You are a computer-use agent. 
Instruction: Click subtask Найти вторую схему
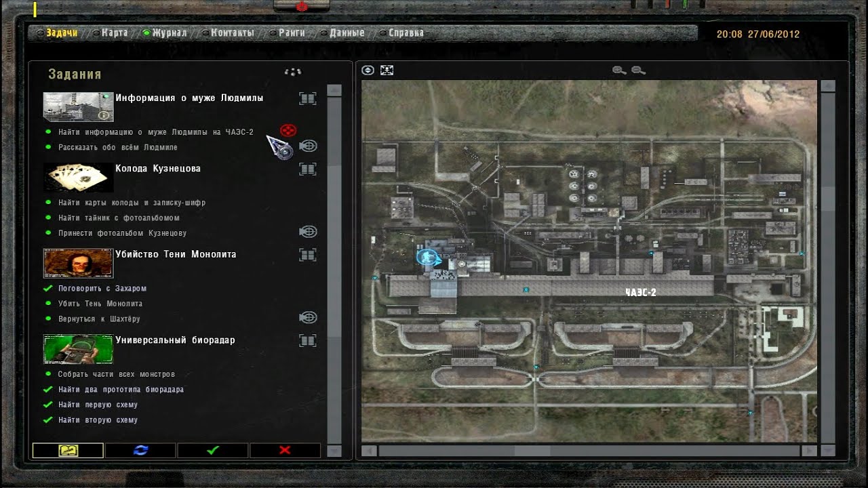pos(98,420)
